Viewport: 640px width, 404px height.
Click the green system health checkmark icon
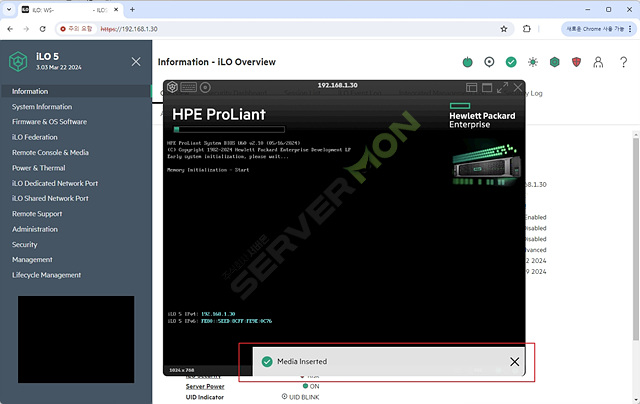click(x=511, y=62)
